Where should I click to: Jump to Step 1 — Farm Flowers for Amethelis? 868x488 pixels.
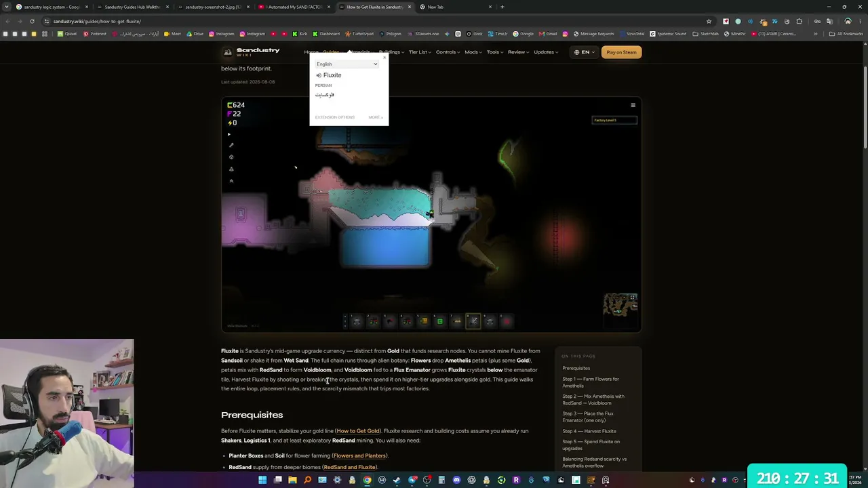coord(591,382)
